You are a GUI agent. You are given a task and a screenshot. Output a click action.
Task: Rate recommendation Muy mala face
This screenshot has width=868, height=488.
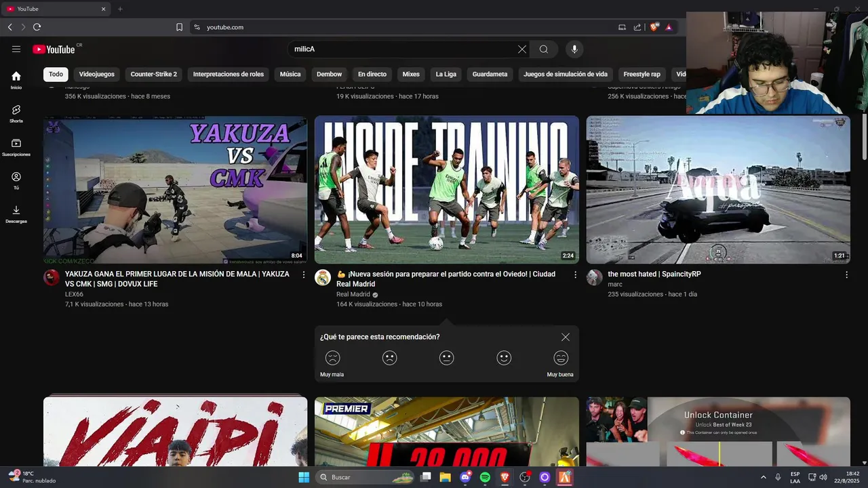[x=332, y=358]
